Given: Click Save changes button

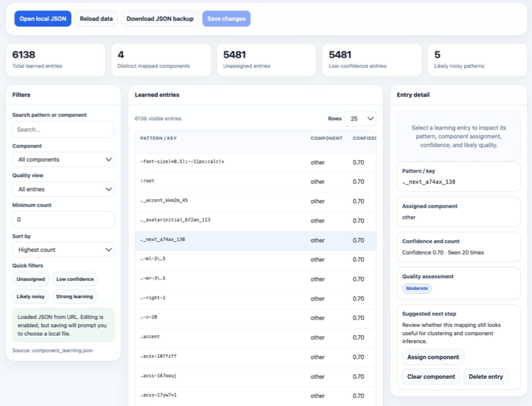Looking at the screenshot, I should click(x=226, y=19).
